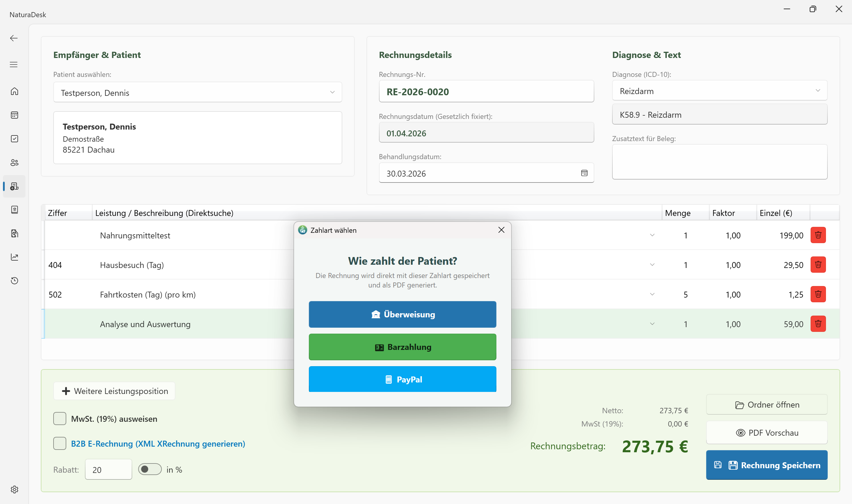
Task: Select Barzahlung in the payment dialog
Action: point(402,347)
